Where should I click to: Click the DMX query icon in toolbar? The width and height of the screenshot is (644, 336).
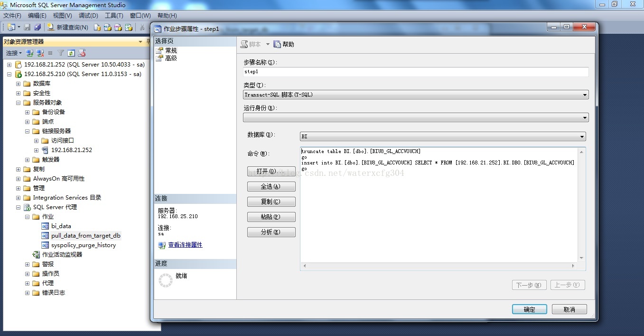(118, 27)
